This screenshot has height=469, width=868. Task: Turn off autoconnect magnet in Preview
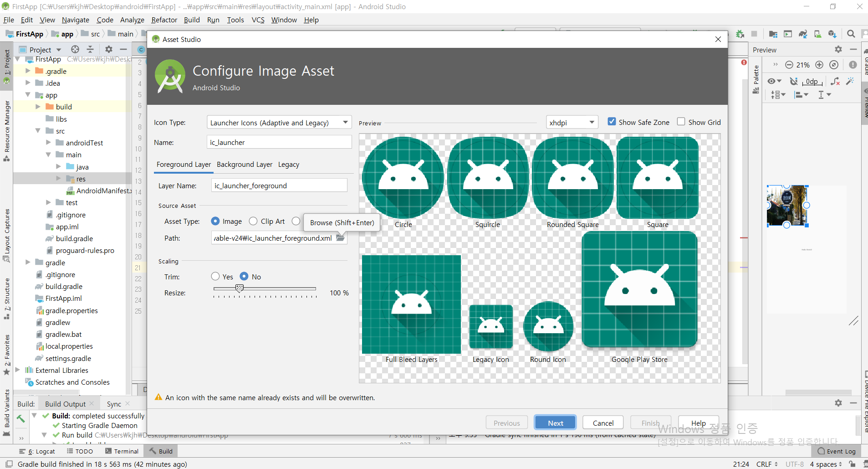793,81
